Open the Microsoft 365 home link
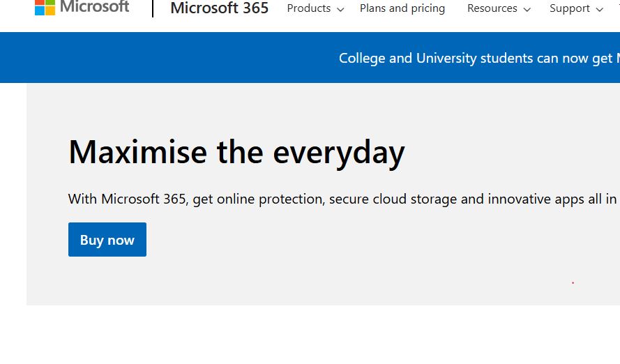This screenshot has width=620, height=364. [219, 8]
